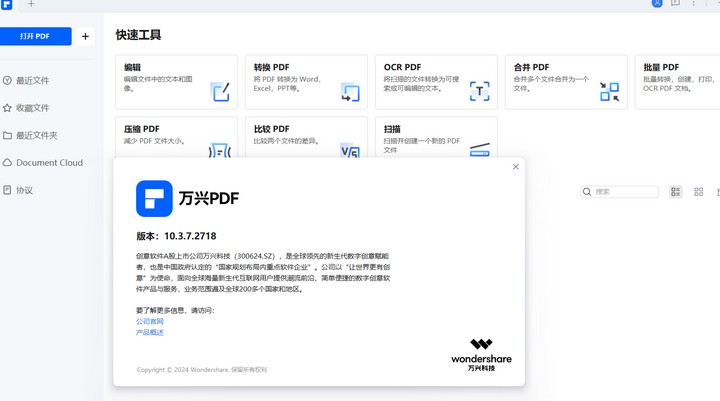The height and width of the screenshot is (401, 720).
Task: Open the 产品概述 link
Action: coord(150,333)
